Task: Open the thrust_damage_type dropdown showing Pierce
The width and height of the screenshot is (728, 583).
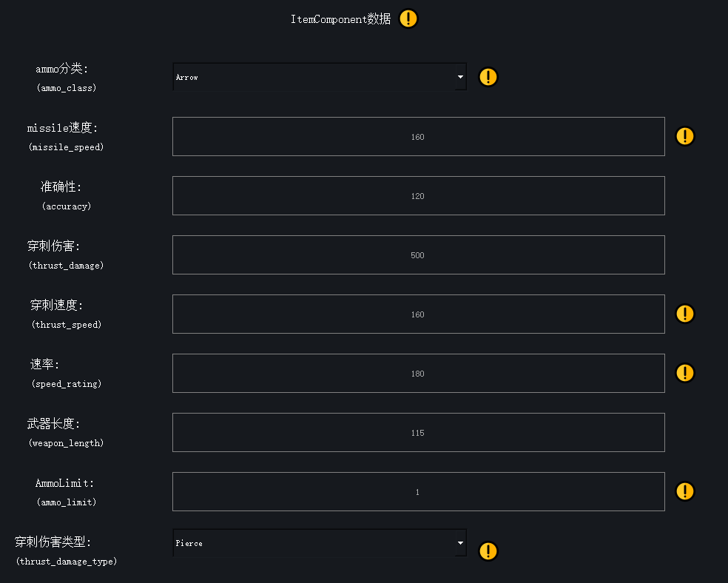Action: tap(320, 542)
